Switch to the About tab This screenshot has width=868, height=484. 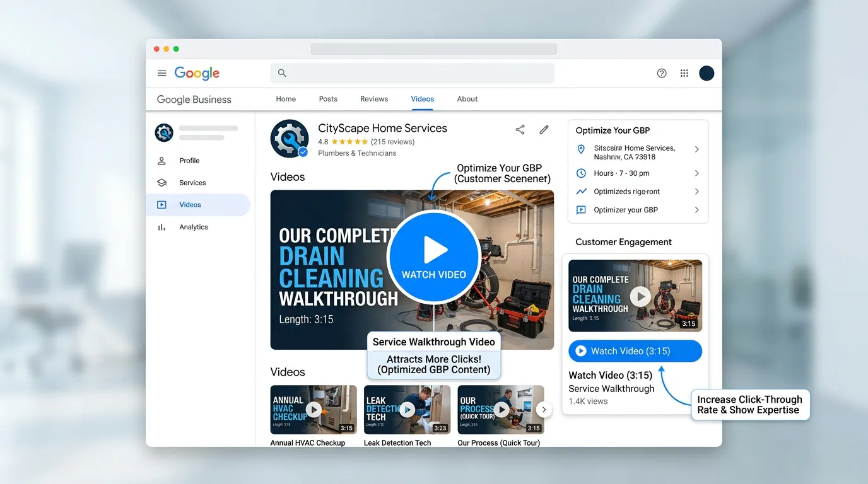[467, 99]
